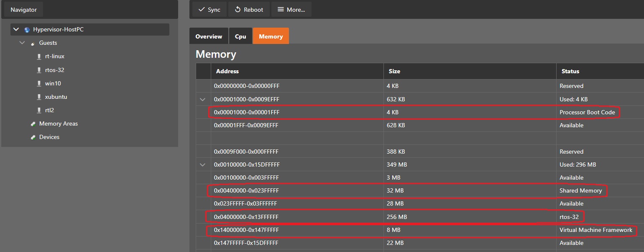Click the xubuntu guest icon
This screenshot has width=644, height=252.
[x=39, y=97]
